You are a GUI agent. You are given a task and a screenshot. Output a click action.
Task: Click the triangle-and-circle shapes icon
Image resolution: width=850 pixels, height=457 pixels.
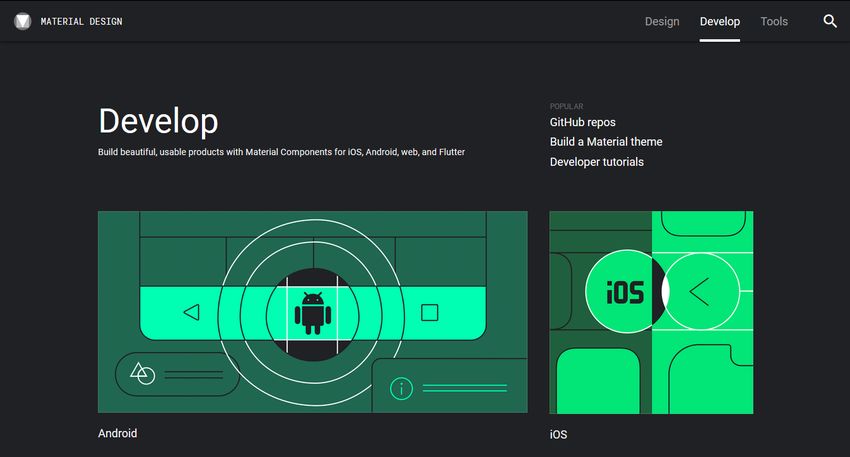pyautogui.click(x=143, y=374)
